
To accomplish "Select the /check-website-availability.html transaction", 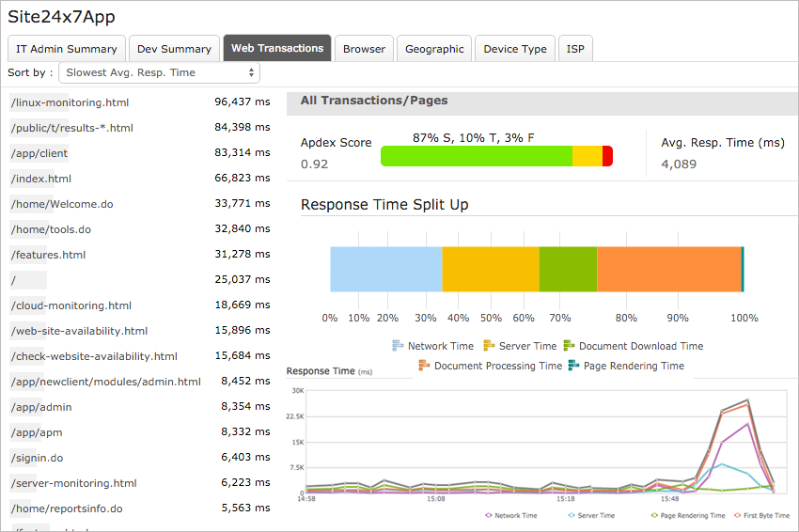I will 94,357.
